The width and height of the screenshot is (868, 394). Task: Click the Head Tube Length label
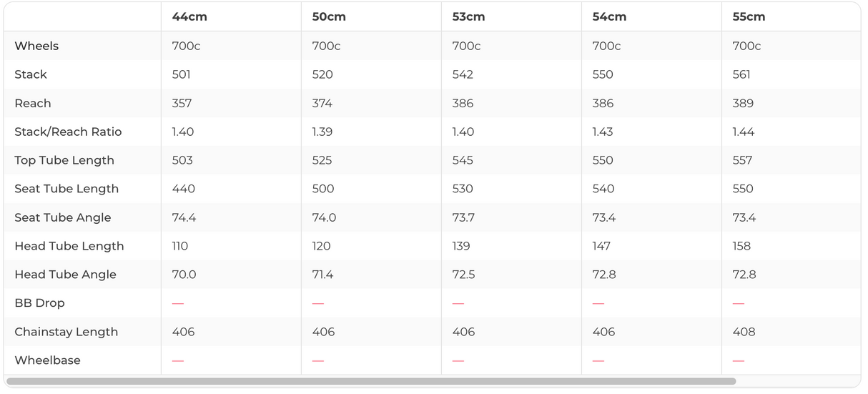[69, 246]
